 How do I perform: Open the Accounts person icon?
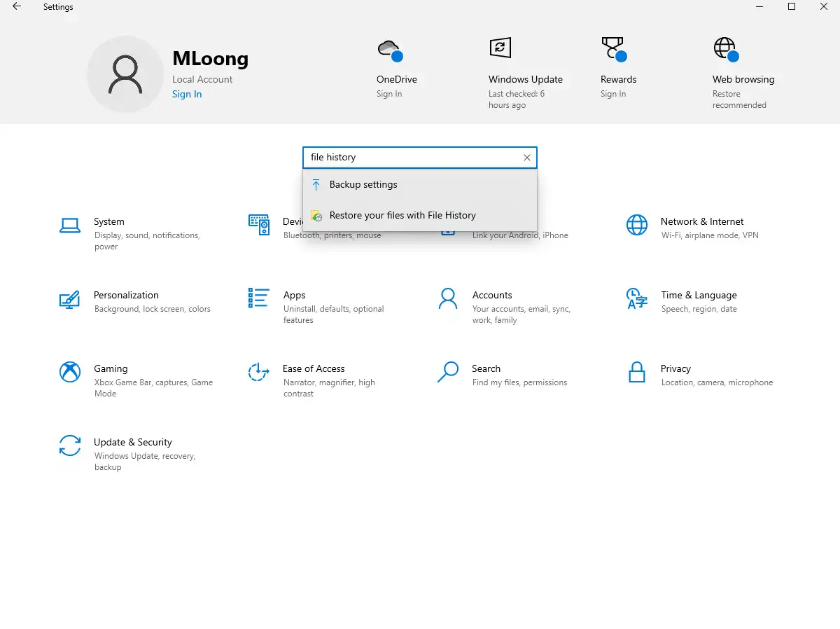[448, 298]
